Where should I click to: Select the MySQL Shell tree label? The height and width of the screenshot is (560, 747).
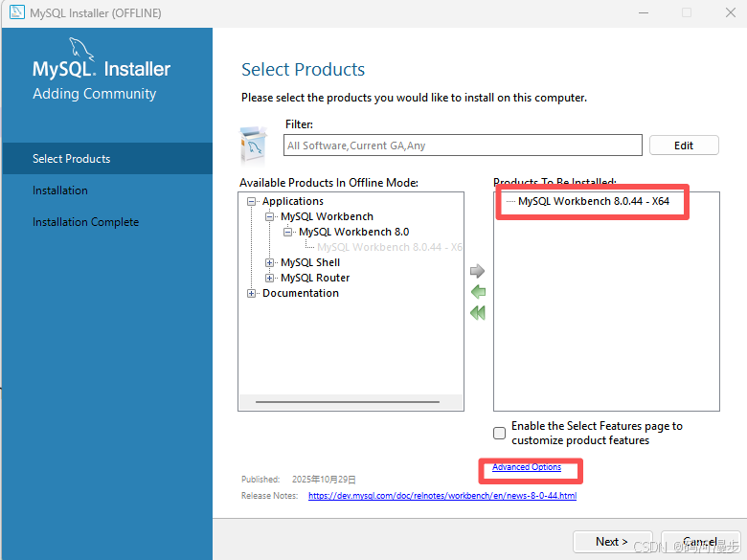[310, 263]
